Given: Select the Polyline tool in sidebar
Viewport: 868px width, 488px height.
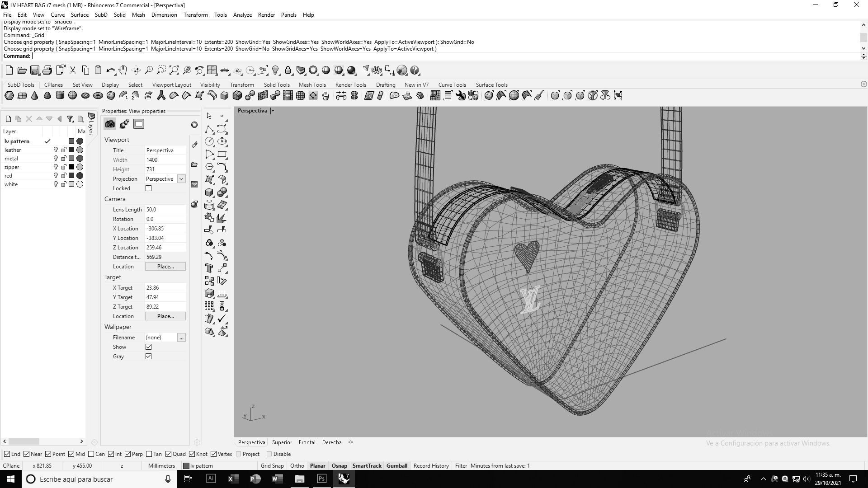Looking at the screenshot, I should coord(209,129).
